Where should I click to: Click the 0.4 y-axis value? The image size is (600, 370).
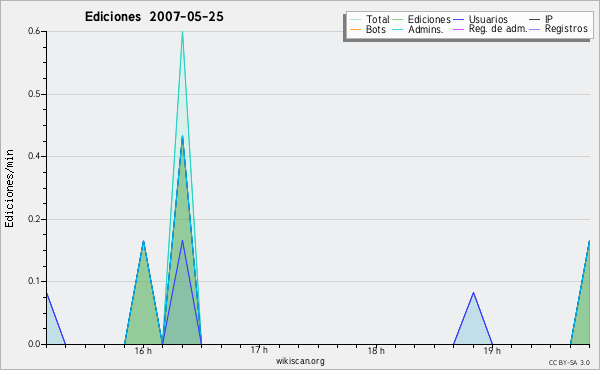point(34,156)
